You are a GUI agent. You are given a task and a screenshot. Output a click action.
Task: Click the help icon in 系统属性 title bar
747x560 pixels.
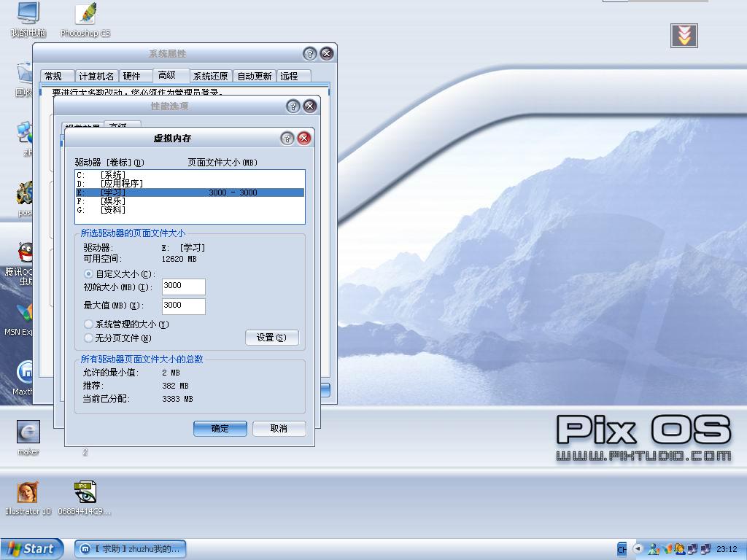[309, 54]
